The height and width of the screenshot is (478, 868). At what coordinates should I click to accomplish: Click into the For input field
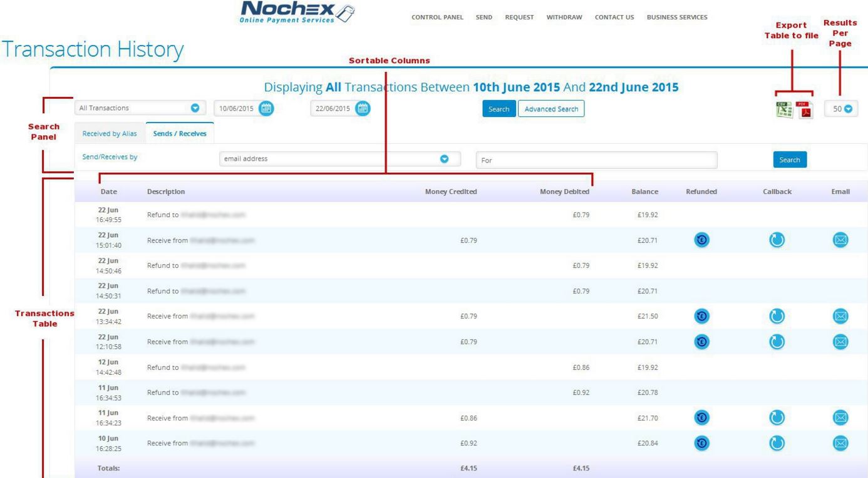(x=596, y=160)
